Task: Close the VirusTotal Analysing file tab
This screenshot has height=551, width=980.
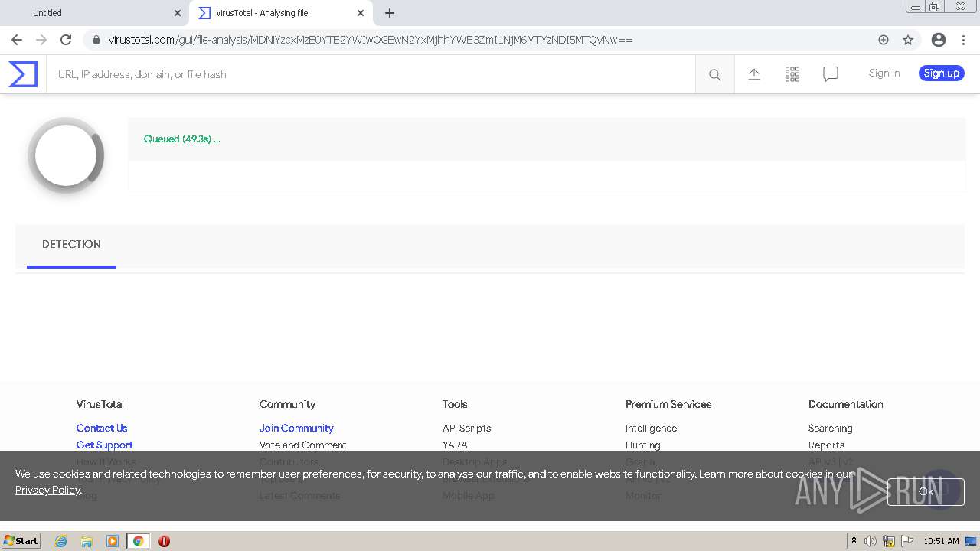Action: 361,13
